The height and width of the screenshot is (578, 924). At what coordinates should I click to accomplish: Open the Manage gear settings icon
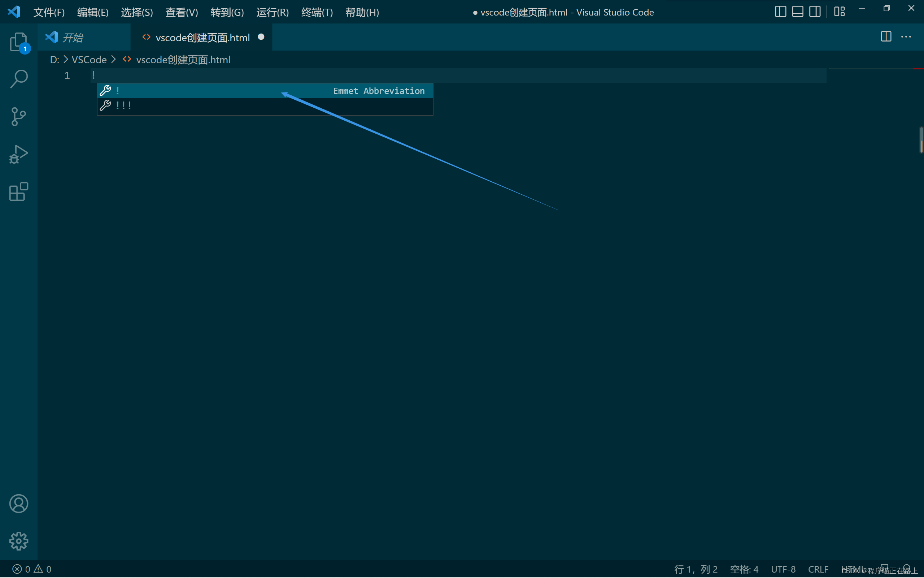(18, 541)
